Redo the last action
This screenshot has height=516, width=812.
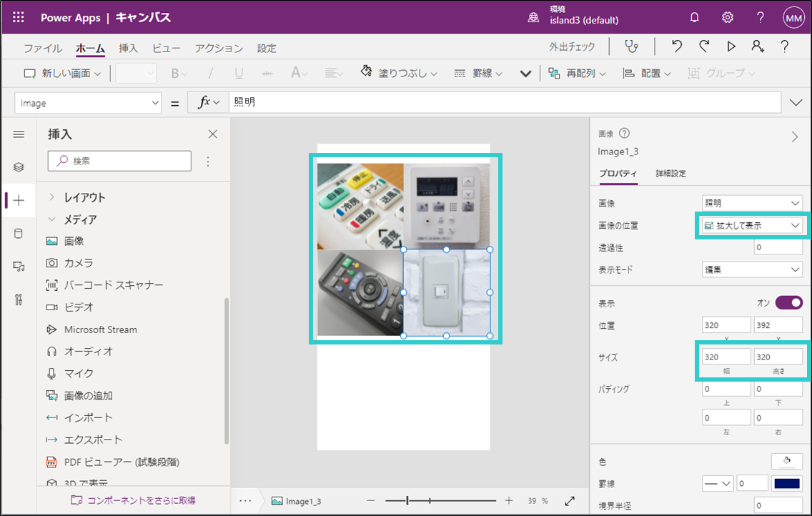[704, 46]
